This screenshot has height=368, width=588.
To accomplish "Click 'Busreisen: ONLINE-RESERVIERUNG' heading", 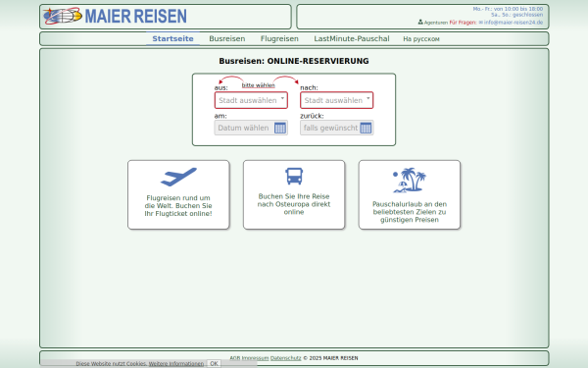I will 294,61.
